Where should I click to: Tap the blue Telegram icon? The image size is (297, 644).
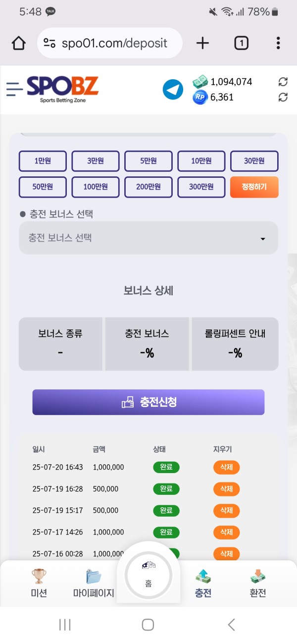point(173,90)
